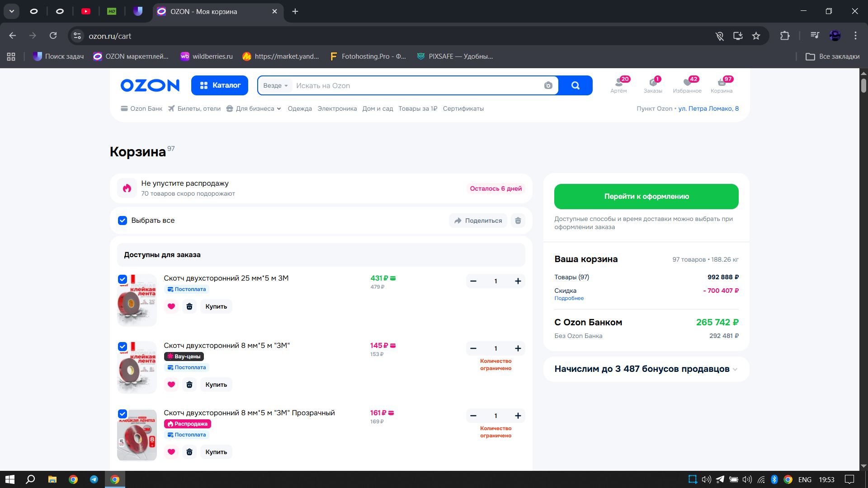Uncheck the transparent 8 mm tape checkbox
This screenshot has height=488, width=868.
point(123,414)
